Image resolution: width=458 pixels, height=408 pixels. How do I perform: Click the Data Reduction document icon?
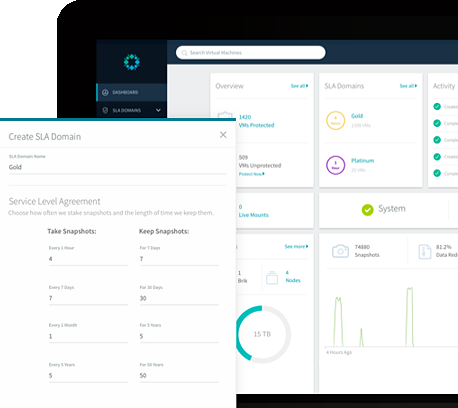pos(425,251)
